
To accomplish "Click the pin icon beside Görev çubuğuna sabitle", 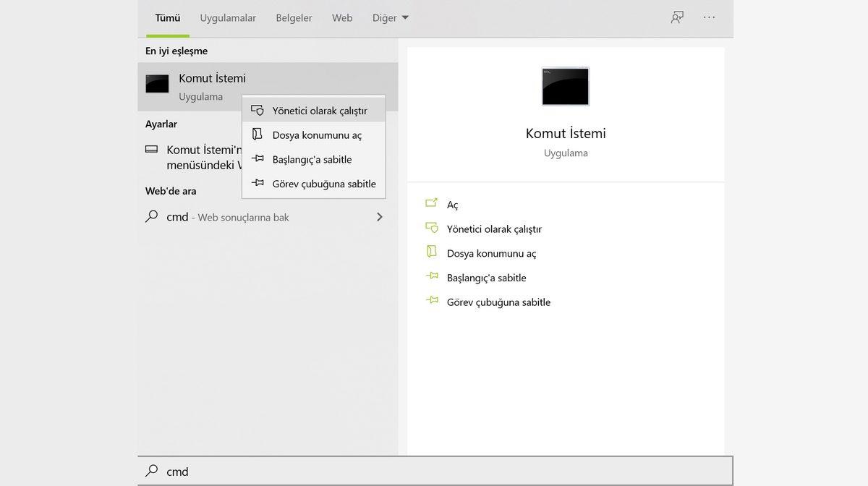I will [x=258, y=184].
